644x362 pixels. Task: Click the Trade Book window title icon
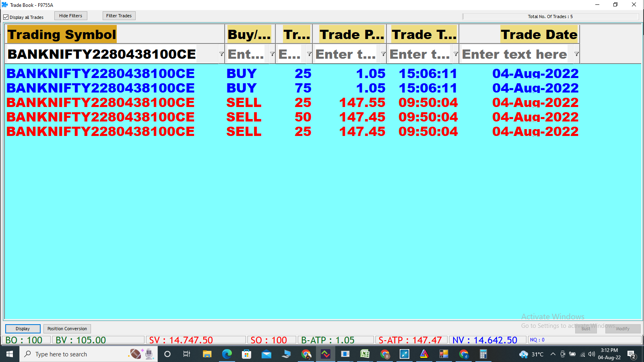point(5,5)
